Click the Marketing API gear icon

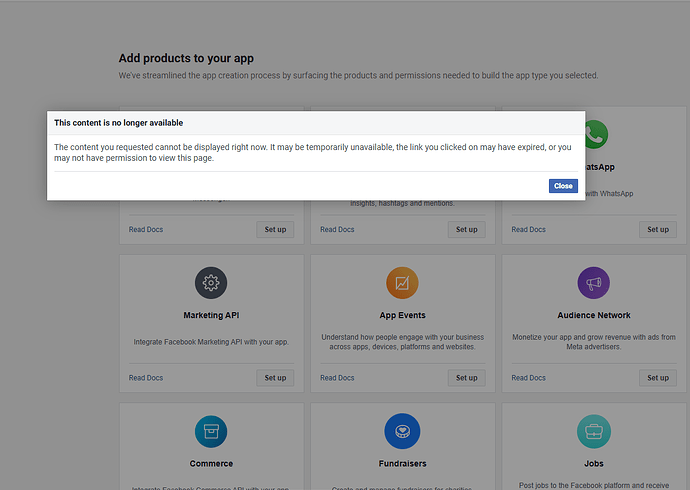tap(211, 283)
